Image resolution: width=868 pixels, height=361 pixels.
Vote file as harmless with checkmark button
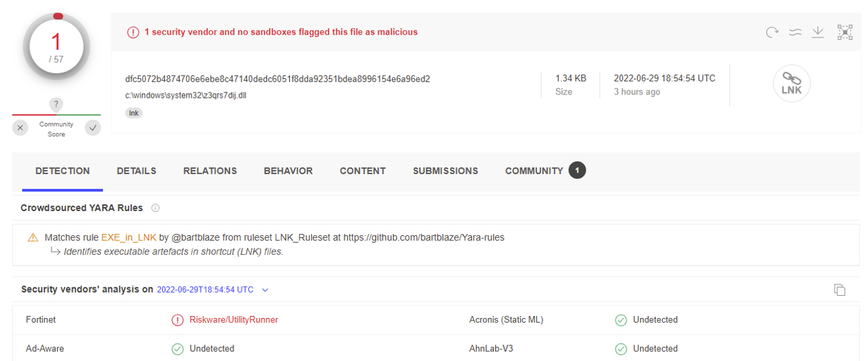coord(93,128)
